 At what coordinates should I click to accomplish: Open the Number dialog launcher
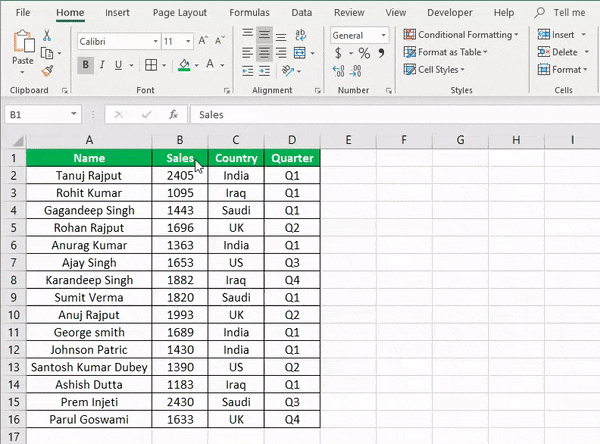(x=389, y=91)
